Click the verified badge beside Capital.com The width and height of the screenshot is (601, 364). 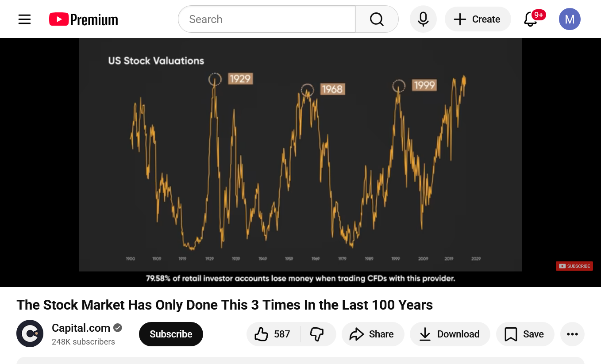tap(118, 328)
